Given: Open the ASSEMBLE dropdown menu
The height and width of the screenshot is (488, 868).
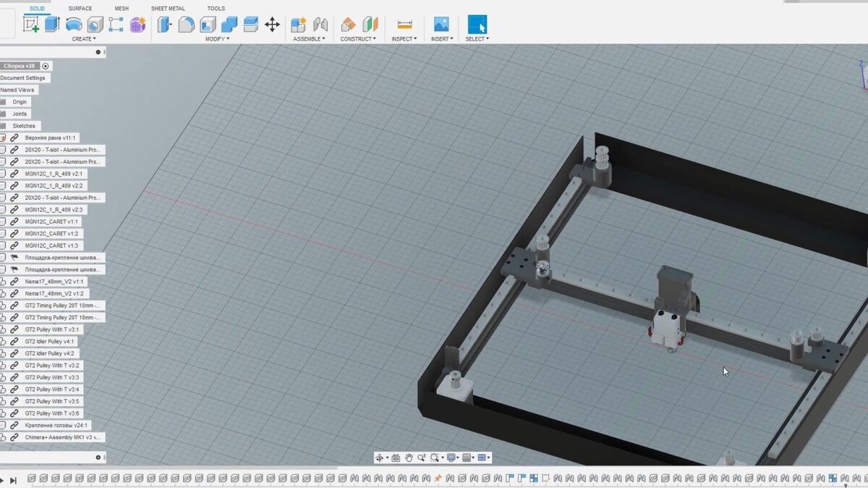Looking at the screenshot, I should click(x=309, y=39).
